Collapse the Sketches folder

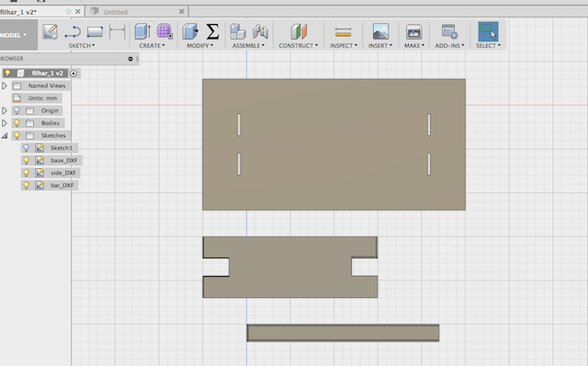click(x=4, y=135)
